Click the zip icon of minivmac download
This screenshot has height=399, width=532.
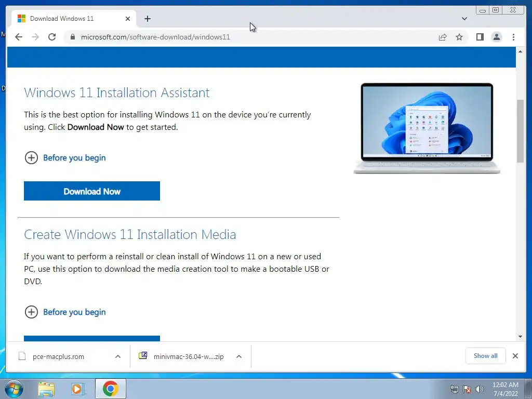[x=143, y=355]
